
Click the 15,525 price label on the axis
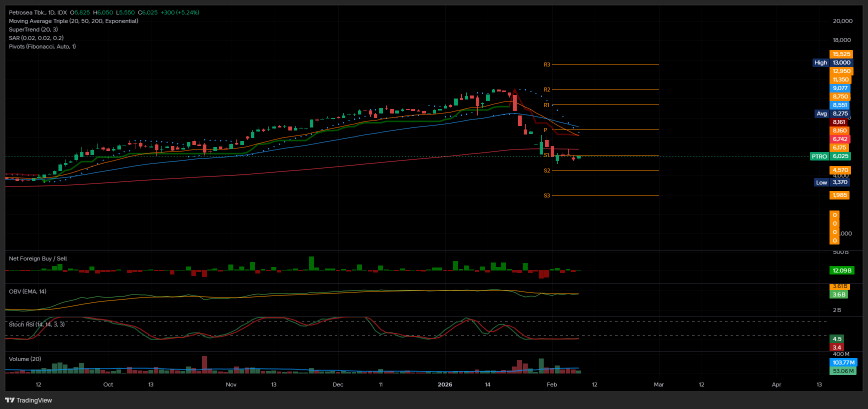pyautogui.click(x=841, y=54)
